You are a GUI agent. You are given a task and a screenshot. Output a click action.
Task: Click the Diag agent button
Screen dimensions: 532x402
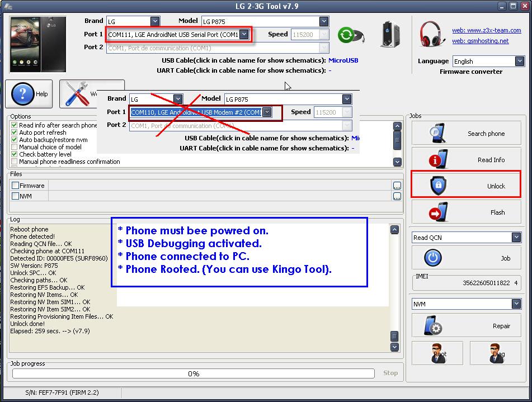tap(495, 353)
